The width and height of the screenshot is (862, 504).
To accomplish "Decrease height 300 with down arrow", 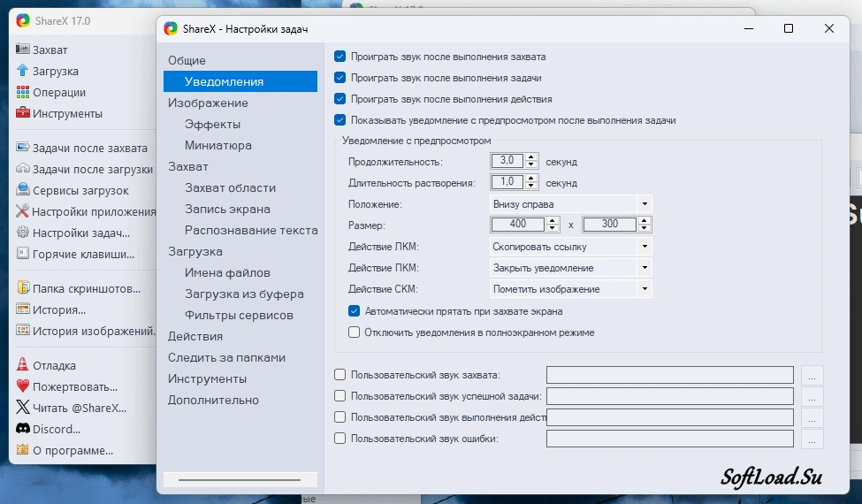I will coord(645,228).
